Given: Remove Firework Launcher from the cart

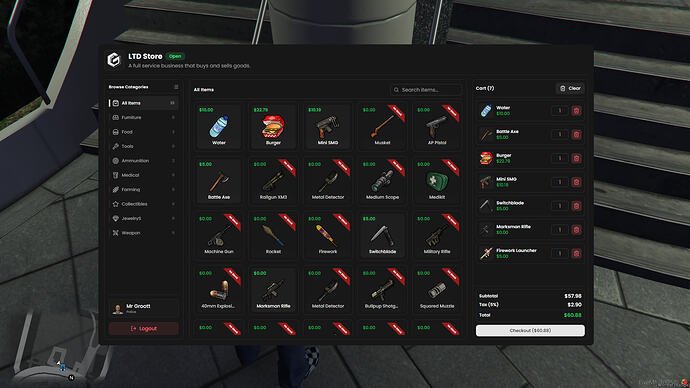Looking at the screenshot, I should (576, 253).
